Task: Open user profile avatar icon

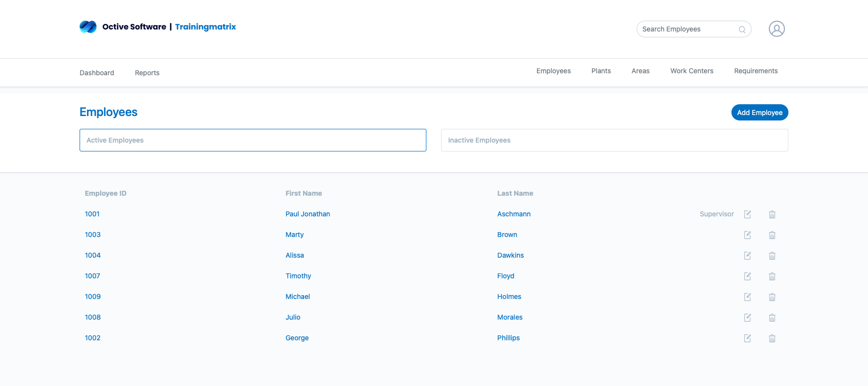Action: pos(776,29)
